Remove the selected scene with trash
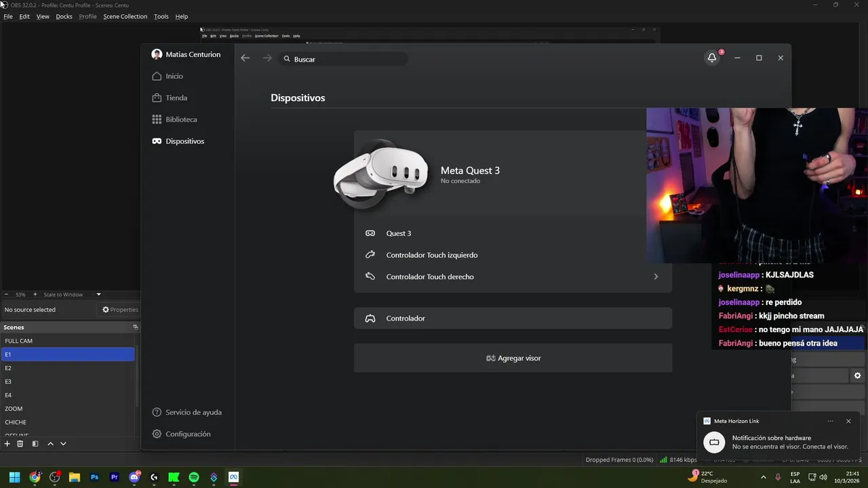This screenshot has height=488, width=868. click(20, 443)
